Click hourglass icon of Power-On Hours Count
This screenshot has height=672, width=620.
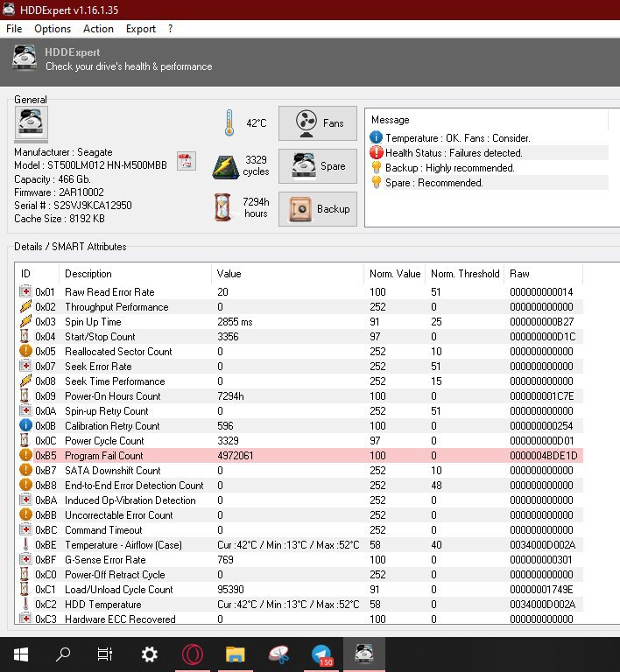tap(25, 395)
